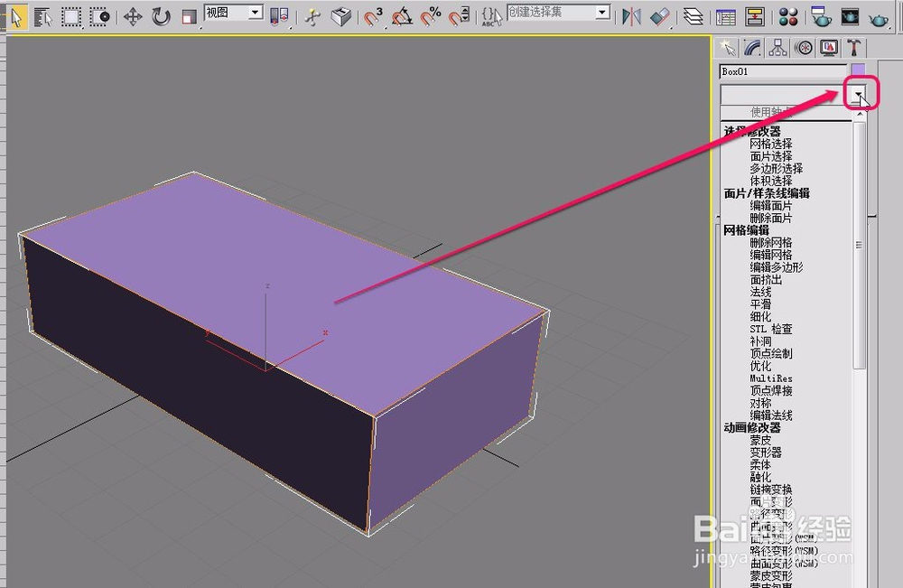Click the Use Pivot Point Center icon
Viewport: 903px width, 588px height.
[279, 16]
